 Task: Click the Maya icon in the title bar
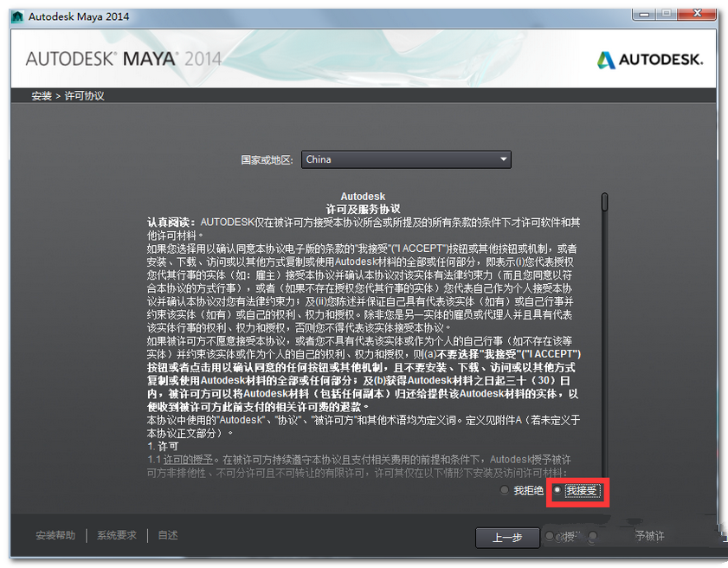click(x=17, y=16)
